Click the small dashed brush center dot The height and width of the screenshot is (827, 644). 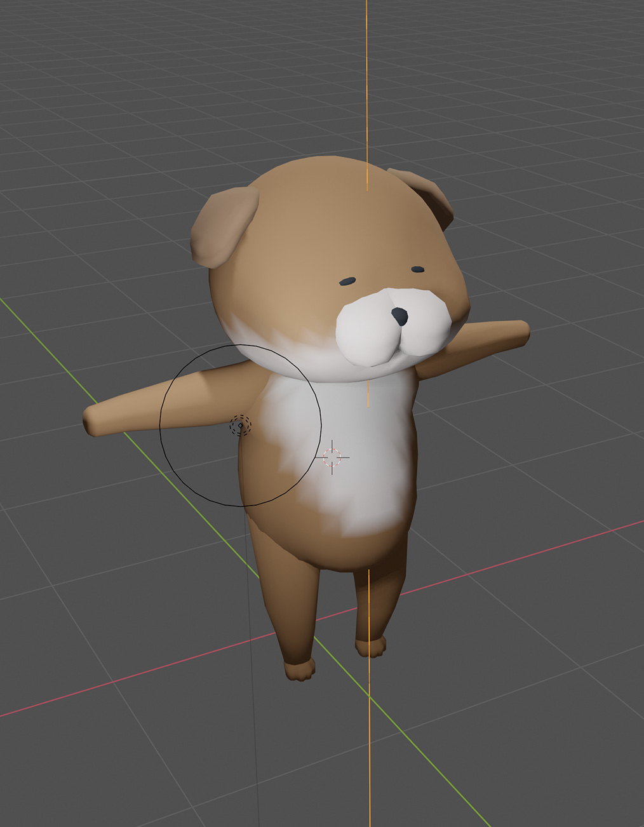click(x=240, y=426)
